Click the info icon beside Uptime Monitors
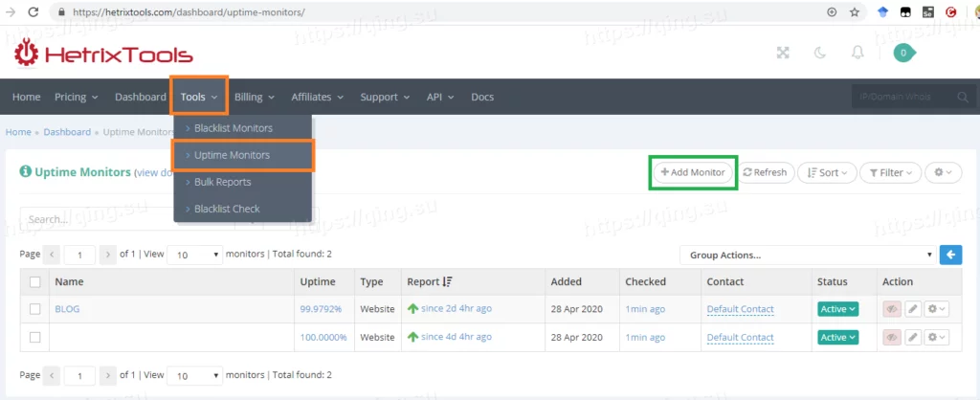The image size is (980, 400). tap(25, 171)
